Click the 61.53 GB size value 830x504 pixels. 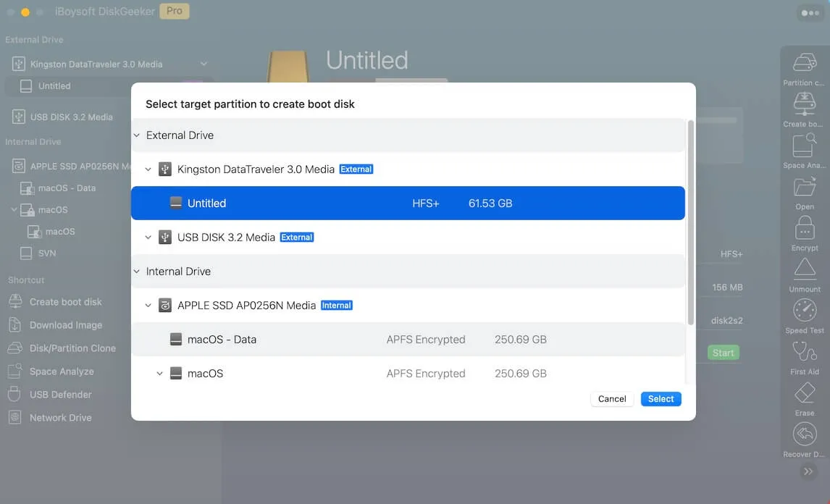[490, 203]
